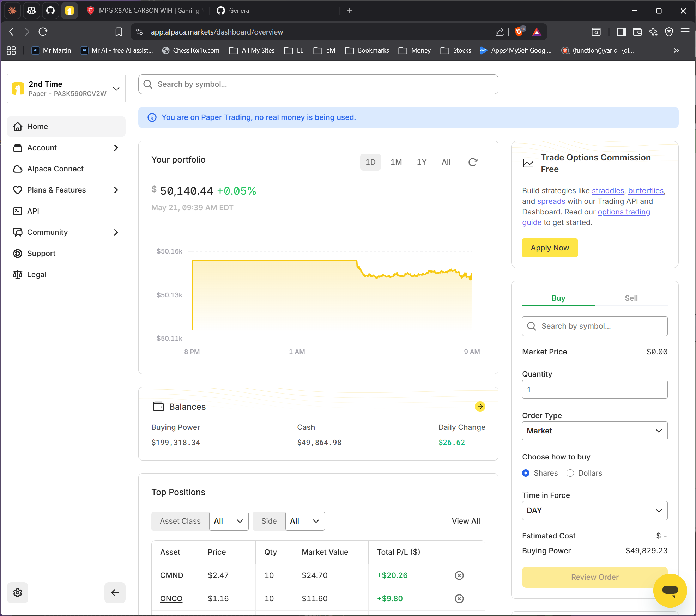This screenshot has width=696, height=616.
Task: Open the Asset Class All dropdown
Action: point(229,521)
